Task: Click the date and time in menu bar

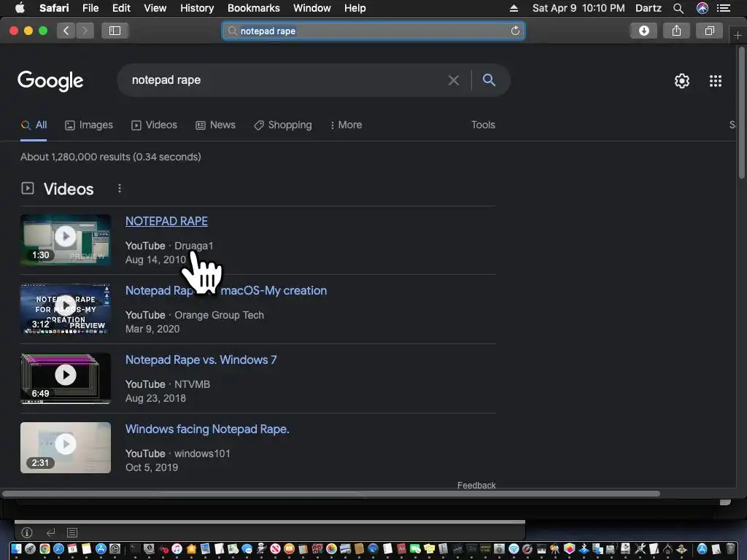Action: coord(578,8)
